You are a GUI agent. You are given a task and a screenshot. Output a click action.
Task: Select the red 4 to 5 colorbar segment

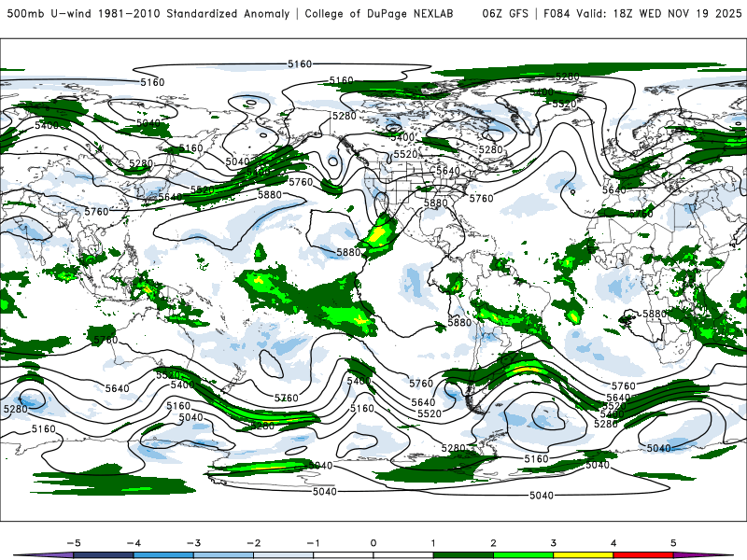click(x=643, y=555)
